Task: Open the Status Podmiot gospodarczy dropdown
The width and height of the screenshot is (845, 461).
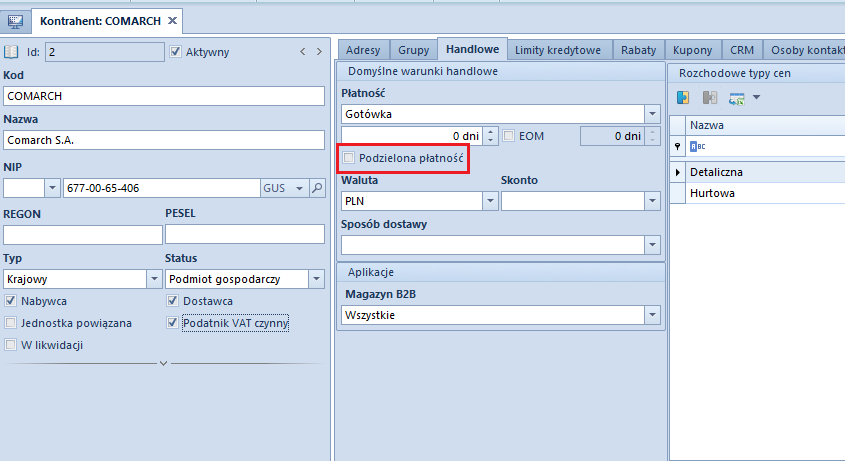Action: [x=316, y=279]
